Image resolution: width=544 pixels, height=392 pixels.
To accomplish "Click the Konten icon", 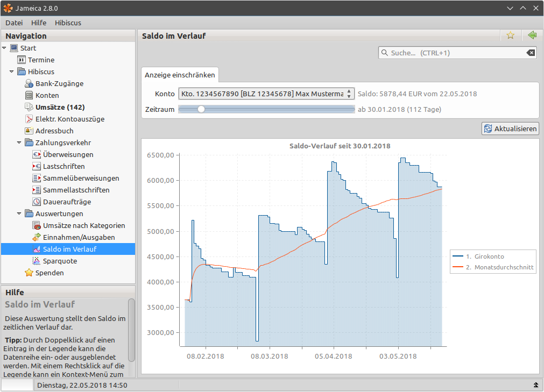I will click(29, 95).
